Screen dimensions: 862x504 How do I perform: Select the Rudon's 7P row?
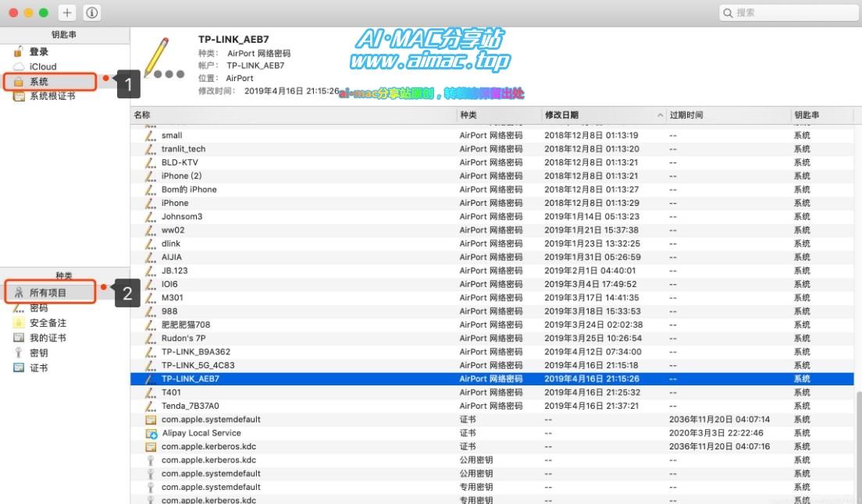[492, 338]
